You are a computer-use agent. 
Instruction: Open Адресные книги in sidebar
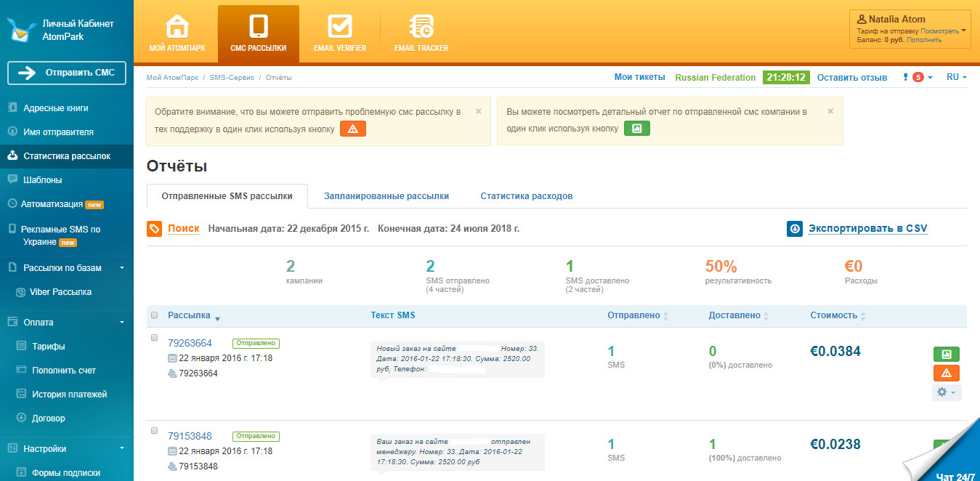coord(56,108)
